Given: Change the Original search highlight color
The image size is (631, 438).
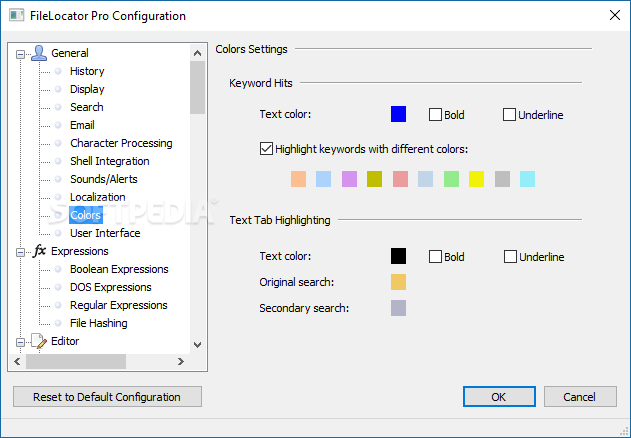Looking at the screenshot, I should coord(398,282).
